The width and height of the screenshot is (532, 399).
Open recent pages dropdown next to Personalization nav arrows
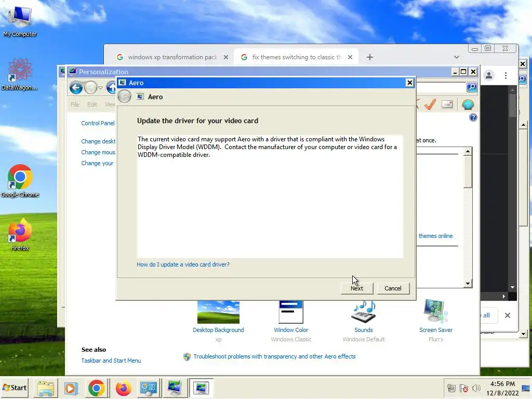(x=100, y=88)
